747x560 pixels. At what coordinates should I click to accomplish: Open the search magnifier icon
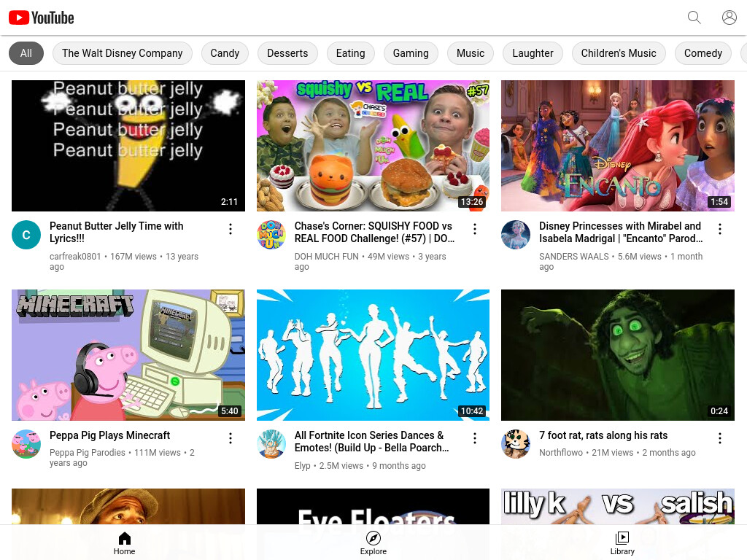click(694, 17)
